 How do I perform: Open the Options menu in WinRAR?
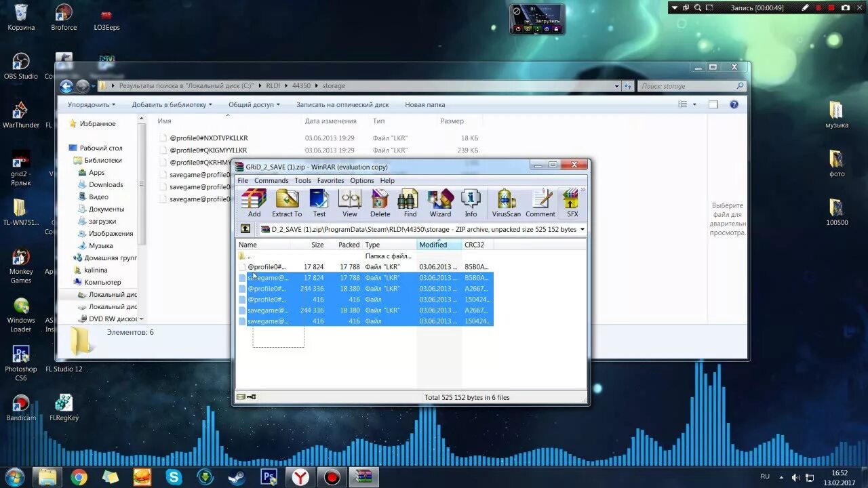pyautogui.click(x=362, y=180)
